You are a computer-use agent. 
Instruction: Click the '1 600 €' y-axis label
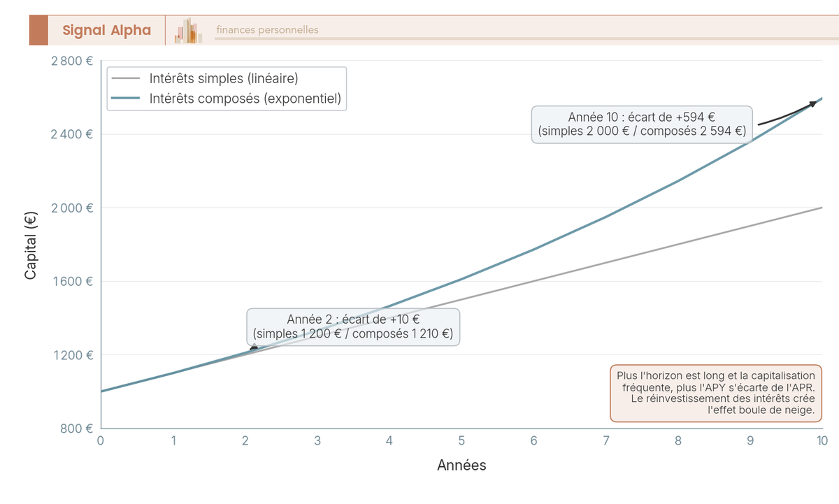[72, 282]
